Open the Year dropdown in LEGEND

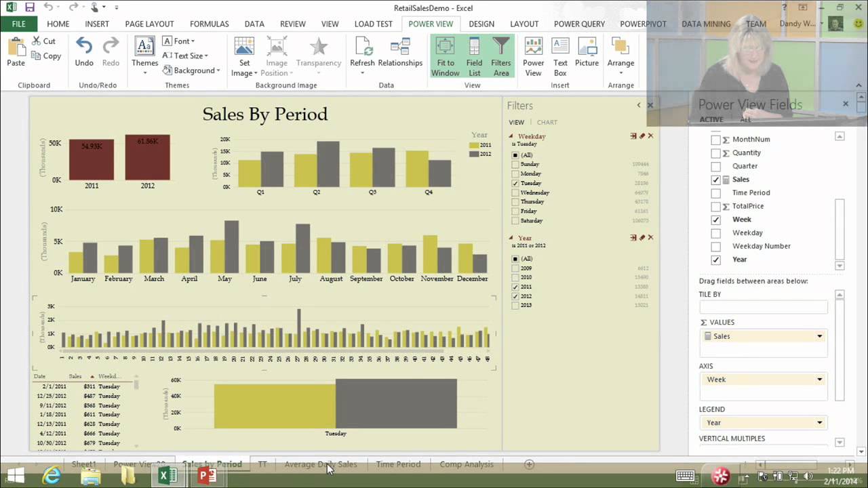point(819,423)
